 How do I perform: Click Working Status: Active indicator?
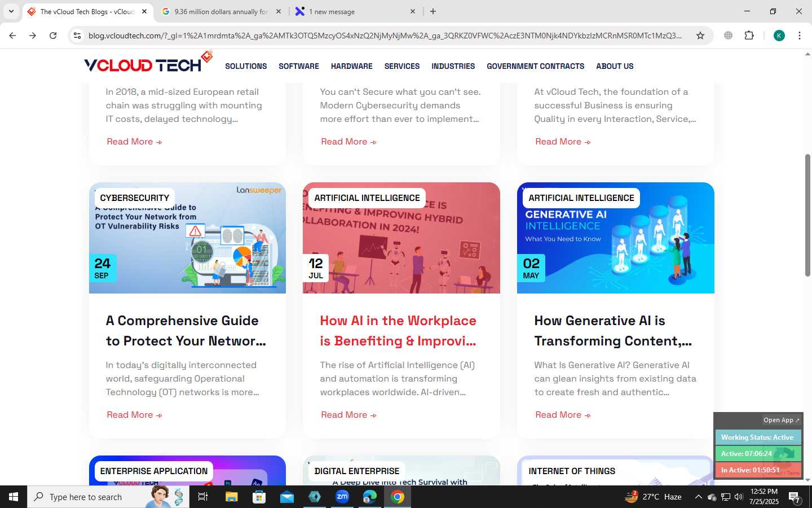[758, 437]
